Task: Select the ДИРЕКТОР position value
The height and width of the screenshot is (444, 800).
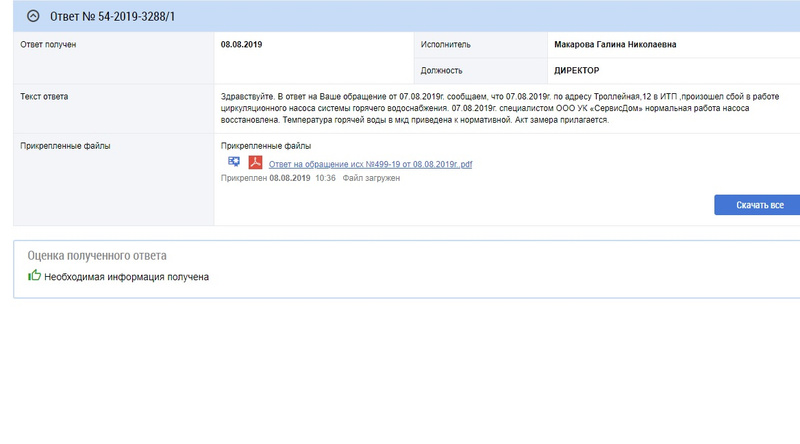Action: click(577, 70)
